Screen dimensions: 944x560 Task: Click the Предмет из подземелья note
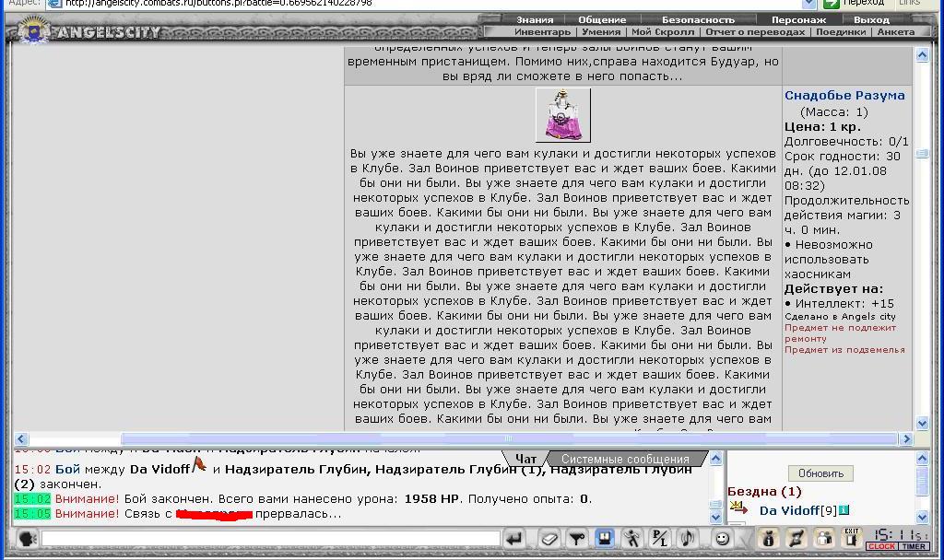point(844,349)
